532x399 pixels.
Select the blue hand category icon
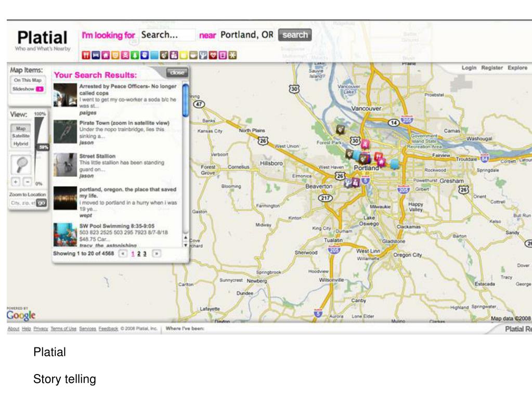point(145,55)
